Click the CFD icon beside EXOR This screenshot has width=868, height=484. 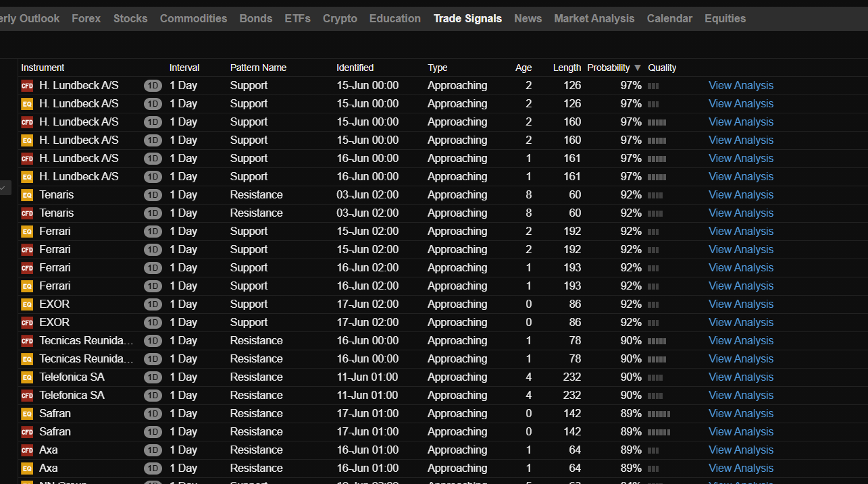27,323
